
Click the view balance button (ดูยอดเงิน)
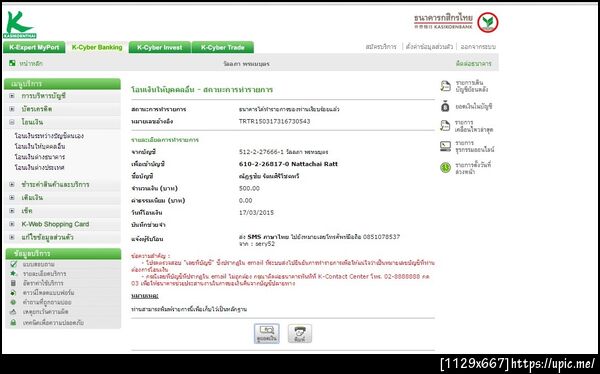tap(267, 333)
